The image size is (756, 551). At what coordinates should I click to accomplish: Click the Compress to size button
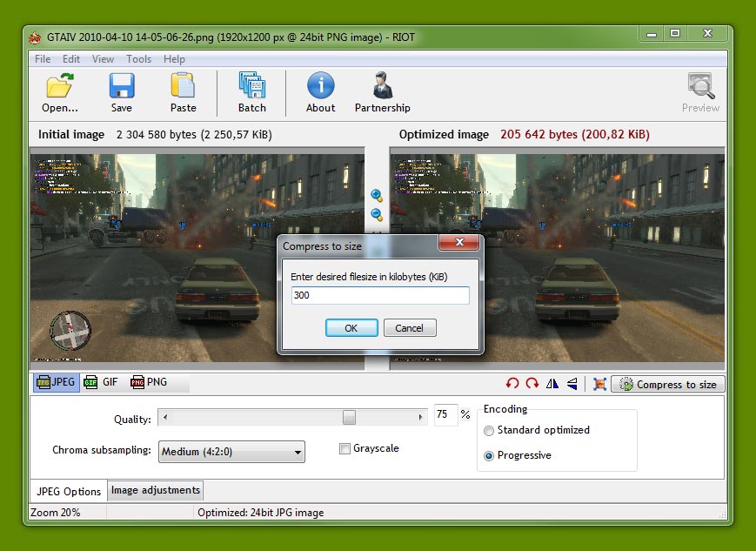tap(668, 384)
